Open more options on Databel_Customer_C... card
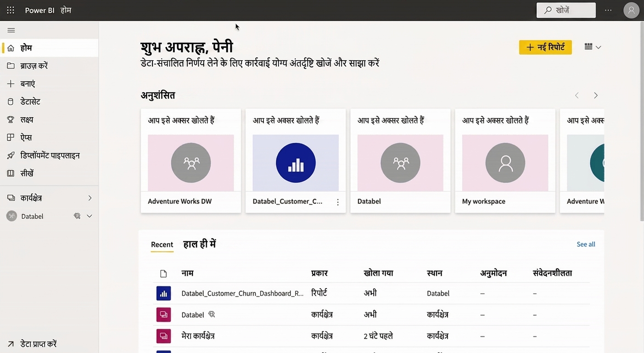 (x=338, y=202)
